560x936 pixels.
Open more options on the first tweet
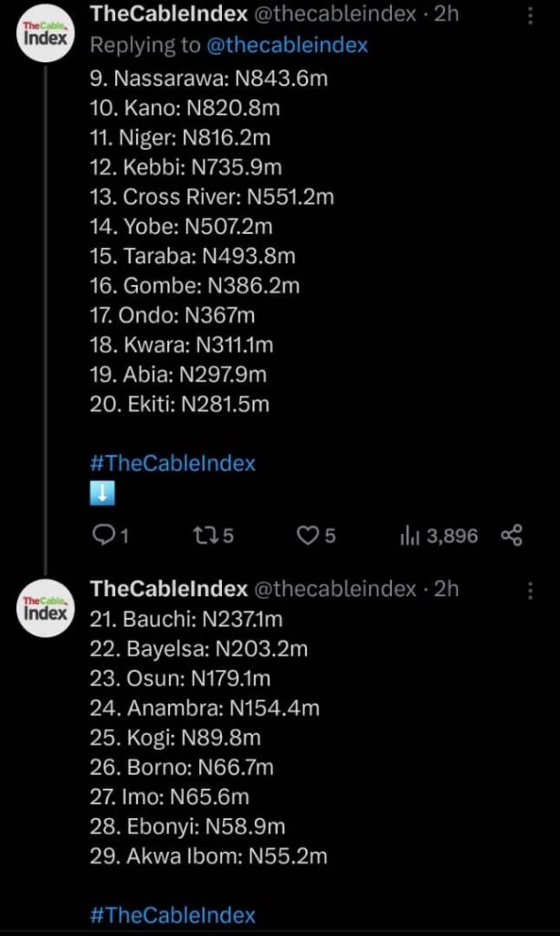[531, 16]
